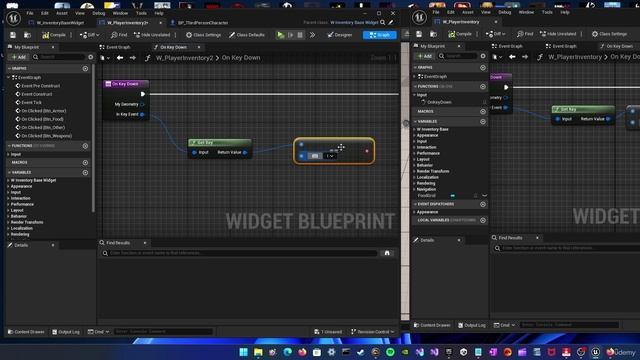
Task: Toggle Hide Unrelated in left window
Action: coord(152,35)
